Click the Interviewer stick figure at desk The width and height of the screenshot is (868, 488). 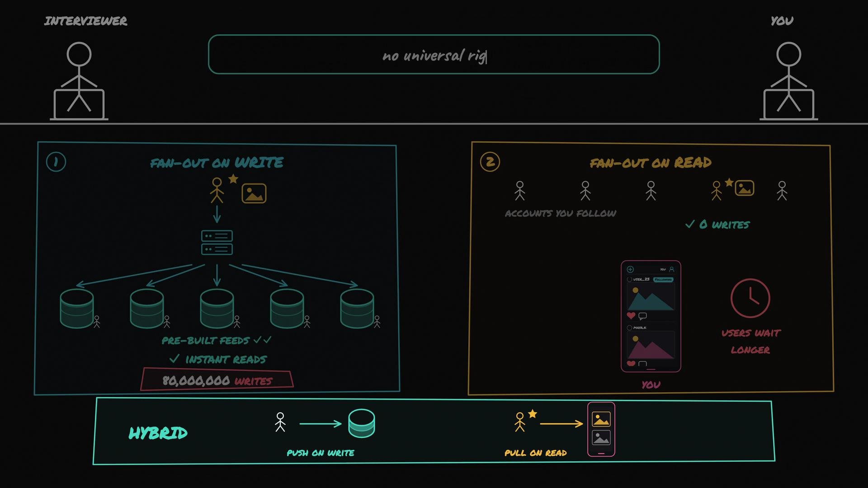coord(79,81)
